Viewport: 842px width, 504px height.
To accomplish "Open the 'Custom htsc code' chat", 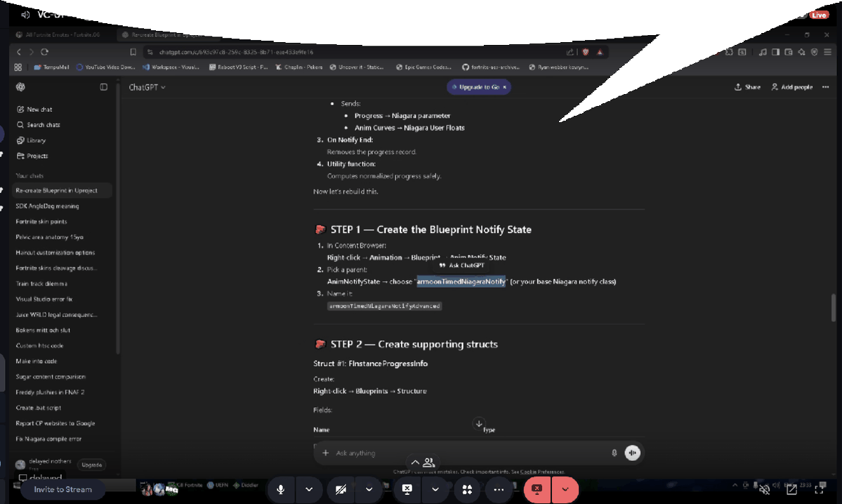I will pos(40,345).
